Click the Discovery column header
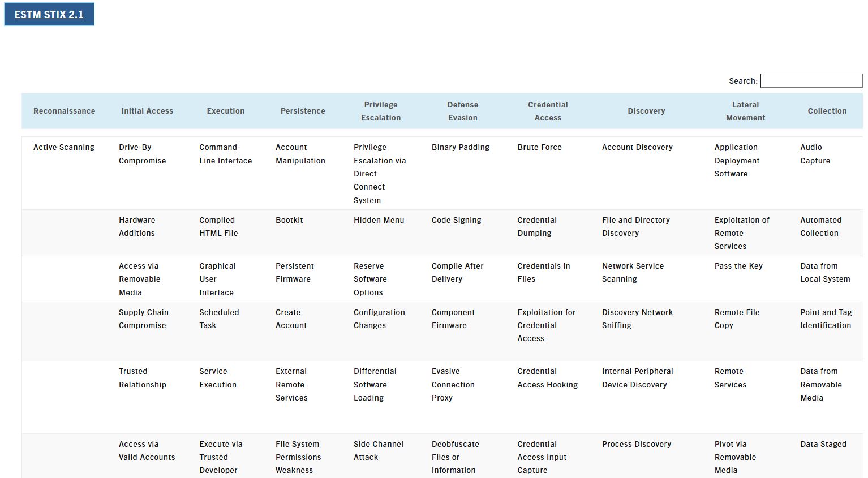 point(646,111)
